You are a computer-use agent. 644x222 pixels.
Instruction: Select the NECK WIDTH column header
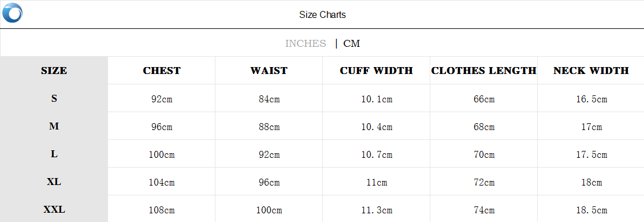pos(591,71)
